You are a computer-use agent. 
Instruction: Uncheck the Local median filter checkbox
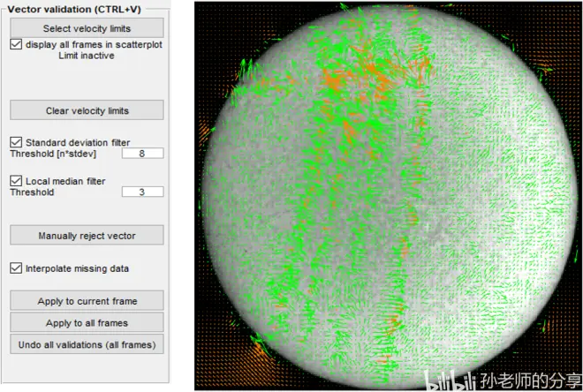pos(16,181)
